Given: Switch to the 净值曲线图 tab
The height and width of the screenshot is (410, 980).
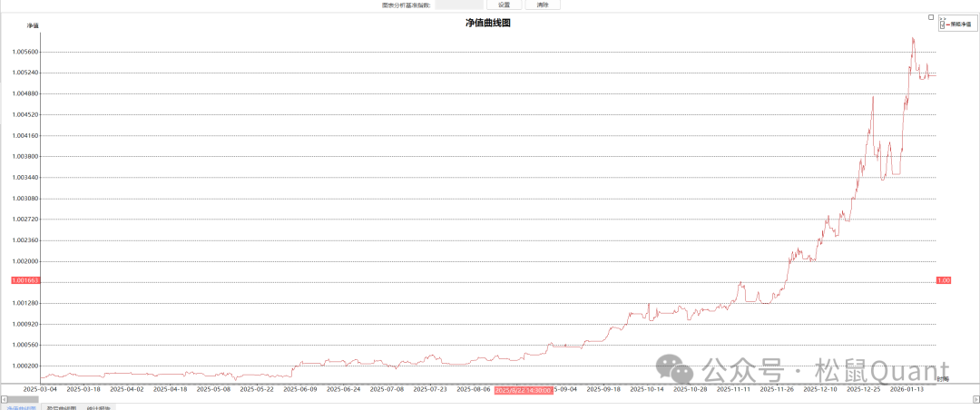Looking at the screenshot, I should pos(21,407).
